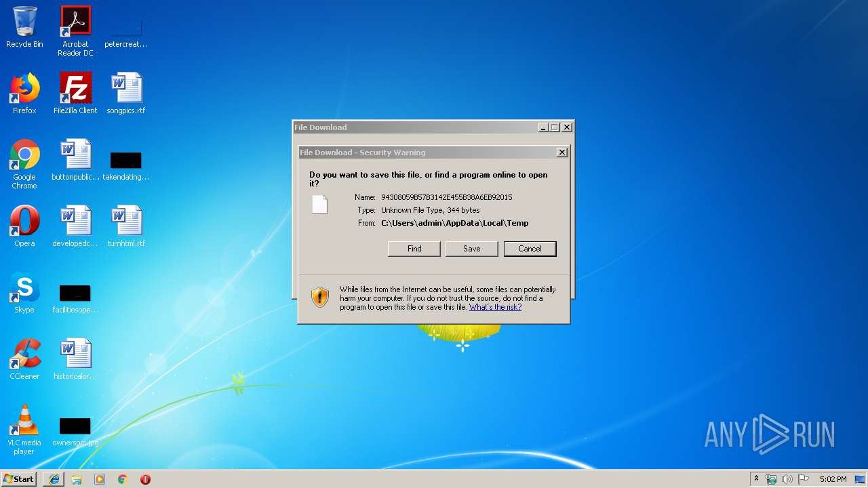This screenshot has width=868, height=488.
Task: Select the buttonpublic... Word document
Action: point(75,160)
